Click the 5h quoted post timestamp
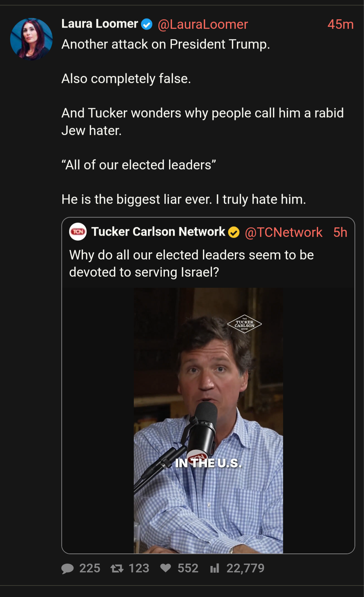Screen dimensions: 364x597 coord(340,232)
